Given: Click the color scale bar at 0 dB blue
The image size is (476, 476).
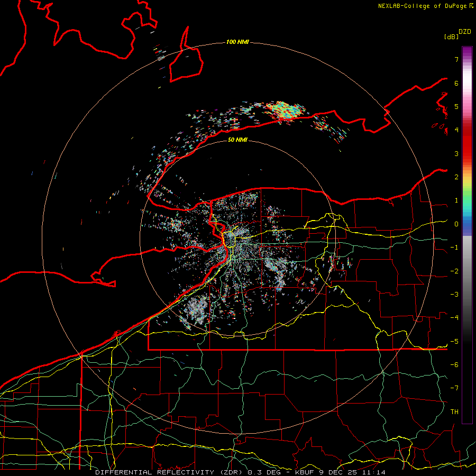Looking at the screenshot, I should tap(467, 224).
